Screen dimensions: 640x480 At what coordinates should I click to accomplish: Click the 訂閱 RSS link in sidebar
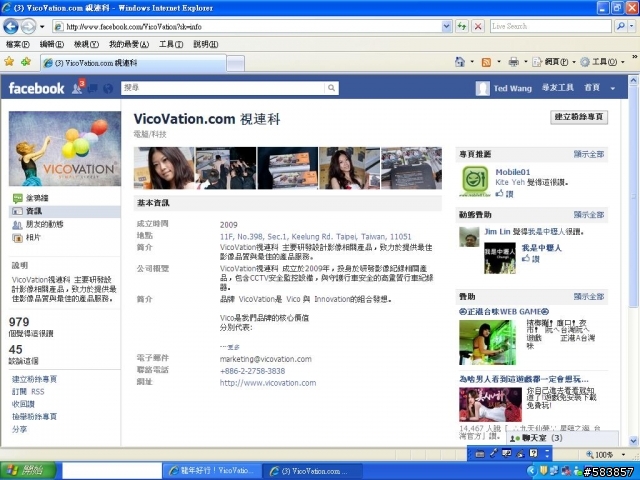(x=28, y=391)
